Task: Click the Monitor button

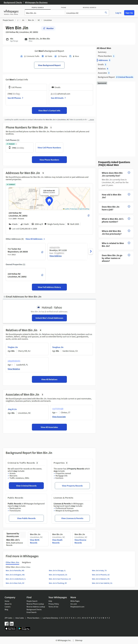Action: point(48,28)
